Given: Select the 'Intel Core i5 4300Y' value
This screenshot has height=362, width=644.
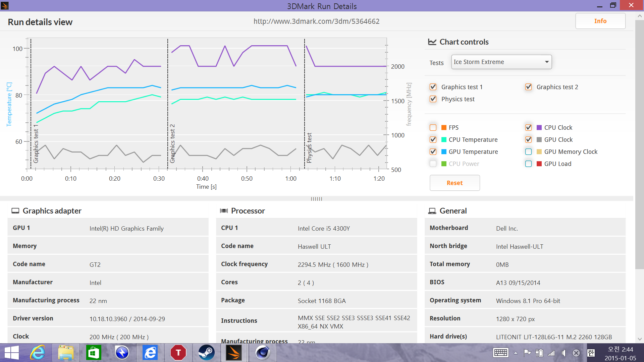Looking at the screenshot, I should (x=324, y=228).
